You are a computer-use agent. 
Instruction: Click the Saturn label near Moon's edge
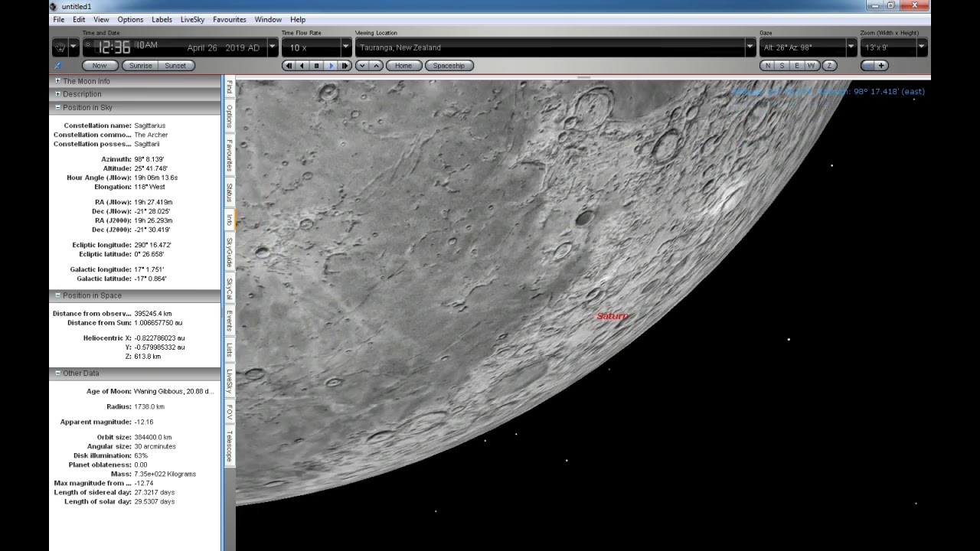coord(612,316)
